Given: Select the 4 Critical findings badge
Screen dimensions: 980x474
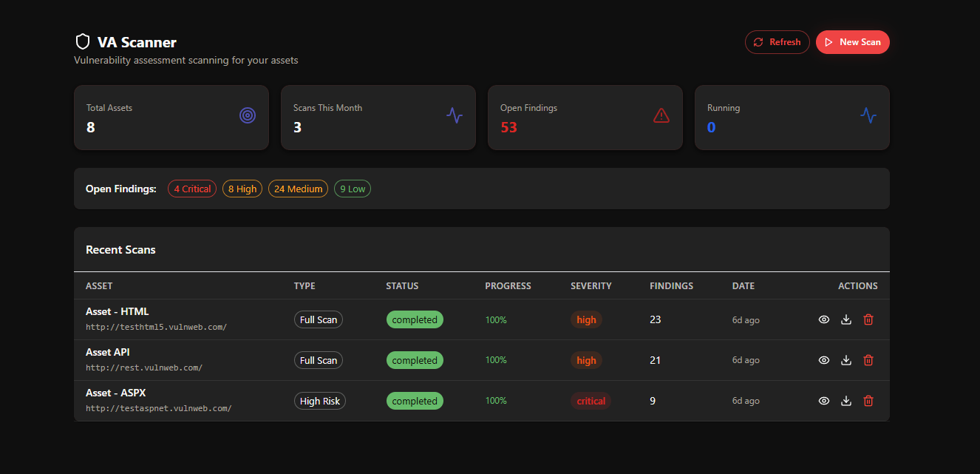Looking at the screenshot, I should pos(192,189).
